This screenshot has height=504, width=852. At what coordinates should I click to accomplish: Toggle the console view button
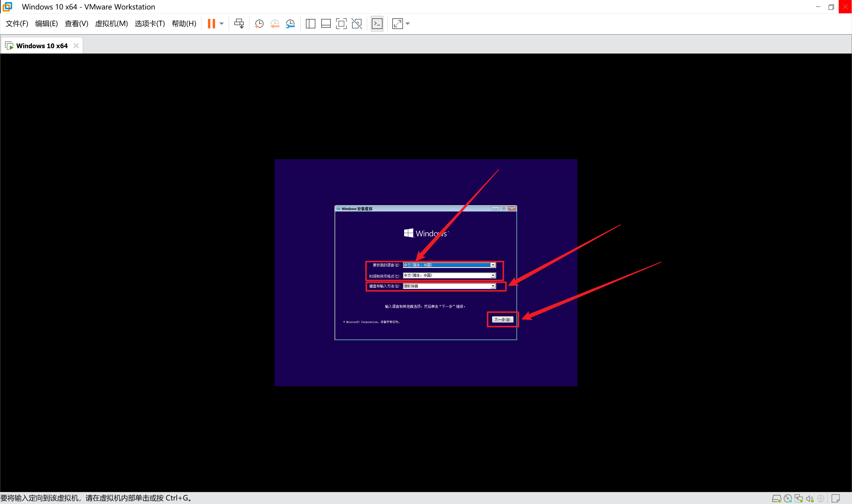pyautogui.click(x=377, y=23)
